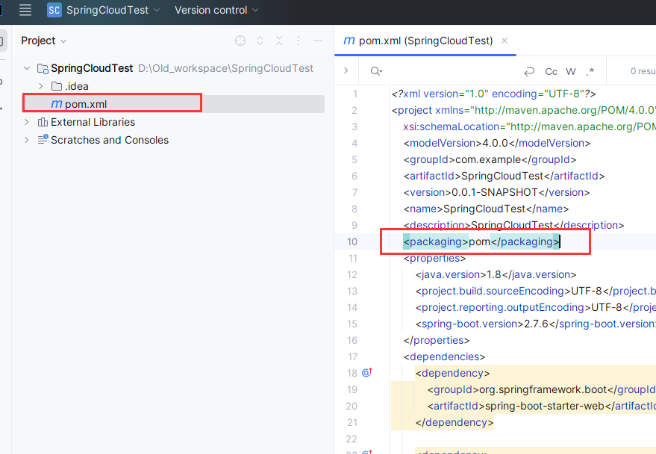Toggle Words (W) option in search
Image resolution: width=656 pixels, height=454 pixels.
pyautogui.click(x=571, y=71)
